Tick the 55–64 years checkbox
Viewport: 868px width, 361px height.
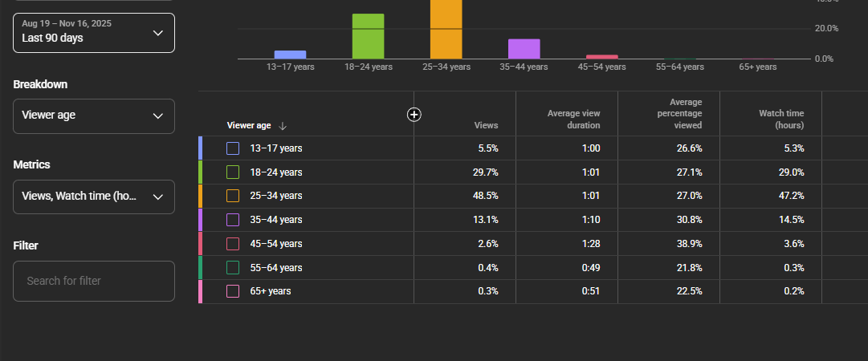tap(233, 268)
